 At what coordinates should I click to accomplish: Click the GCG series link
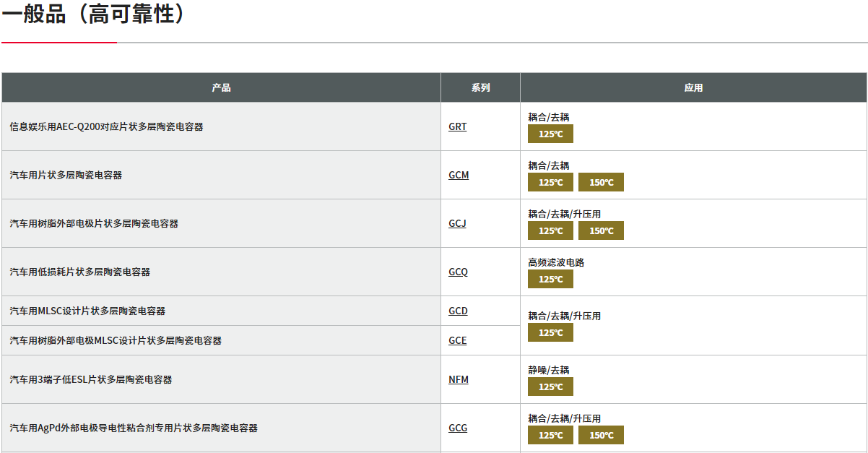[458, 428]
